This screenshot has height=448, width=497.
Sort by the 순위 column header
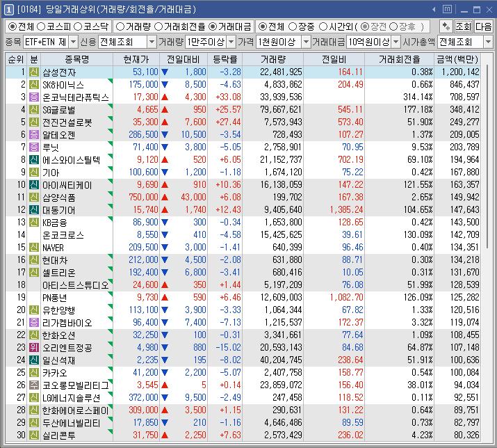pyautogui.click(x=16, y=59)
